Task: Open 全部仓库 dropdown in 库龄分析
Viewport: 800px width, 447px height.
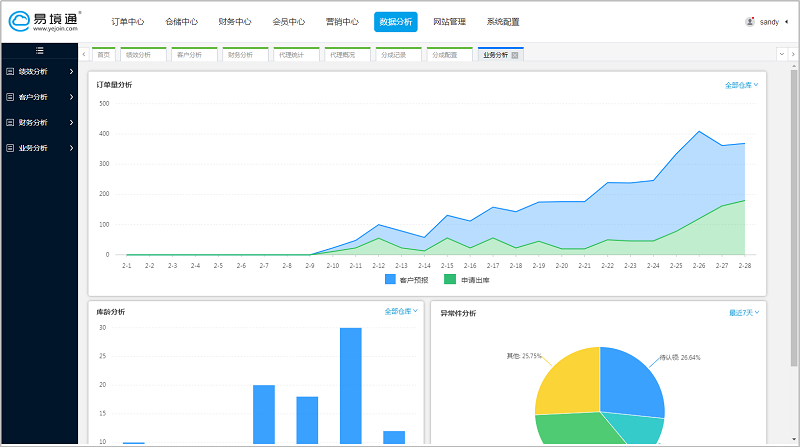Action: click(401, 312)
